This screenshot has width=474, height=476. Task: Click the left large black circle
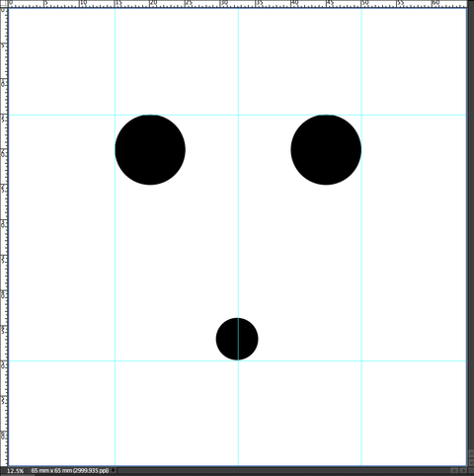point(150,150)
